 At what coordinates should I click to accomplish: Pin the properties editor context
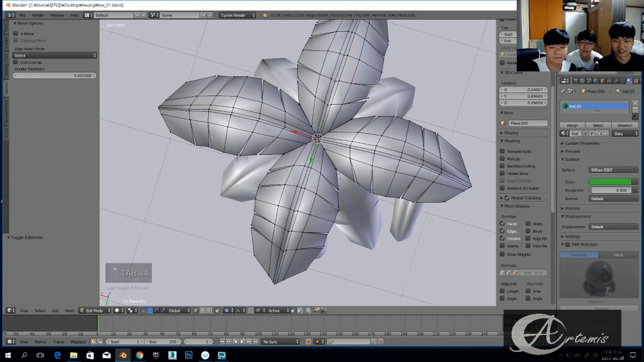pyautogui.click(x=562, y=92)
